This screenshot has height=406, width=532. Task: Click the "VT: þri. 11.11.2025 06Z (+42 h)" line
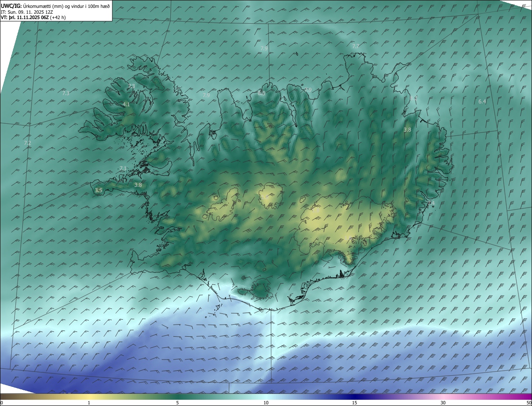(x=33, y=17)
